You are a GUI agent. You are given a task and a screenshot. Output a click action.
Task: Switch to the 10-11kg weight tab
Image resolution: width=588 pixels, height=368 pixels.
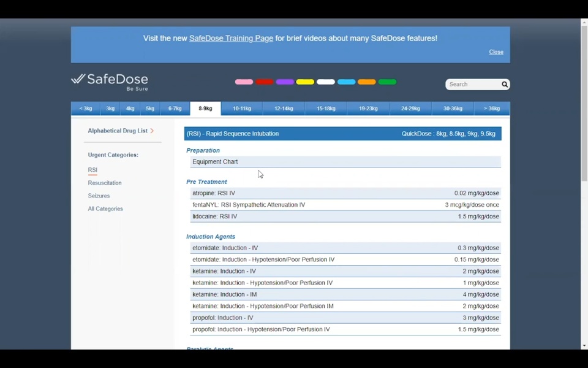click(x=242, y=109)
